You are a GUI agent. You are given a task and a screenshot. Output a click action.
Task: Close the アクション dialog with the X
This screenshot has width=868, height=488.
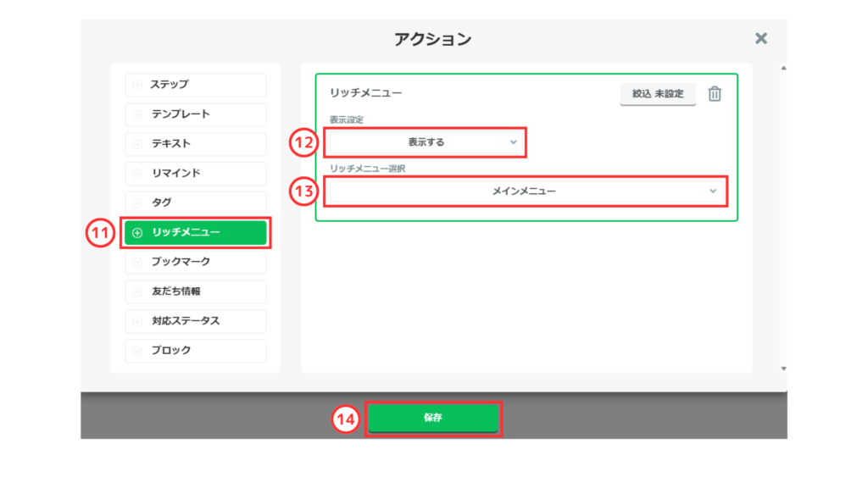(760, 38)
